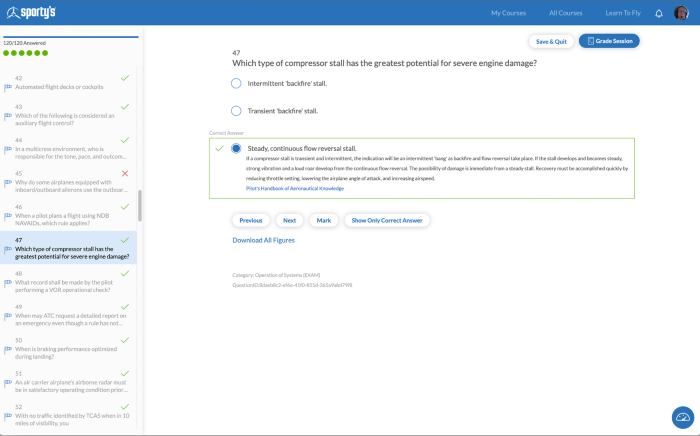Viewport: 700px width, 436px height.
Task: Toggle the flag icon on question 43
Action: click(x=8, y=116)
